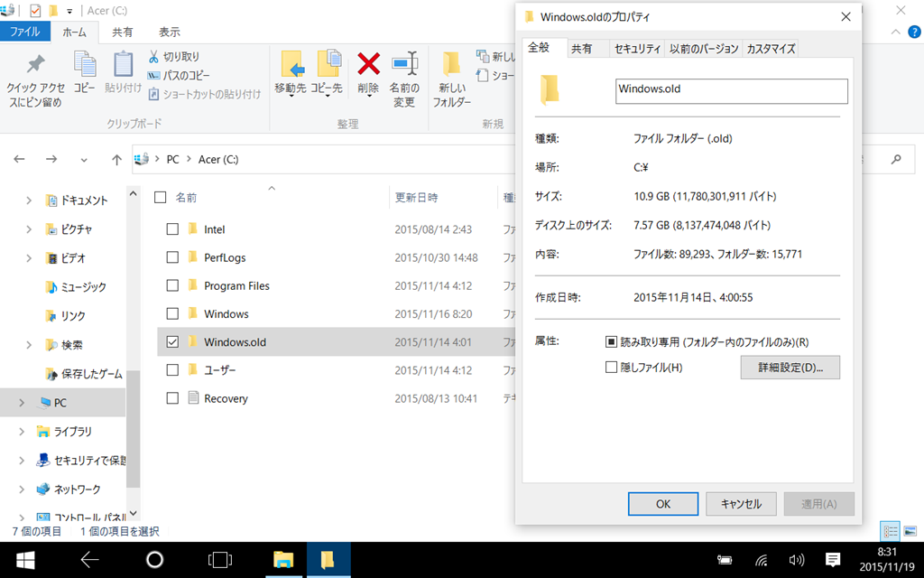Open Explorer help with the blue question mark

click(x=915, y=32)
